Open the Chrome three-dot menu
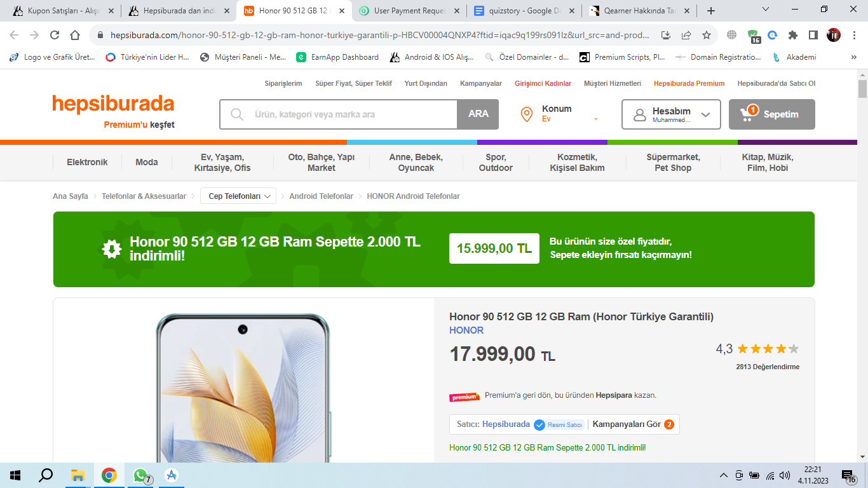 (x=853, y=36)
